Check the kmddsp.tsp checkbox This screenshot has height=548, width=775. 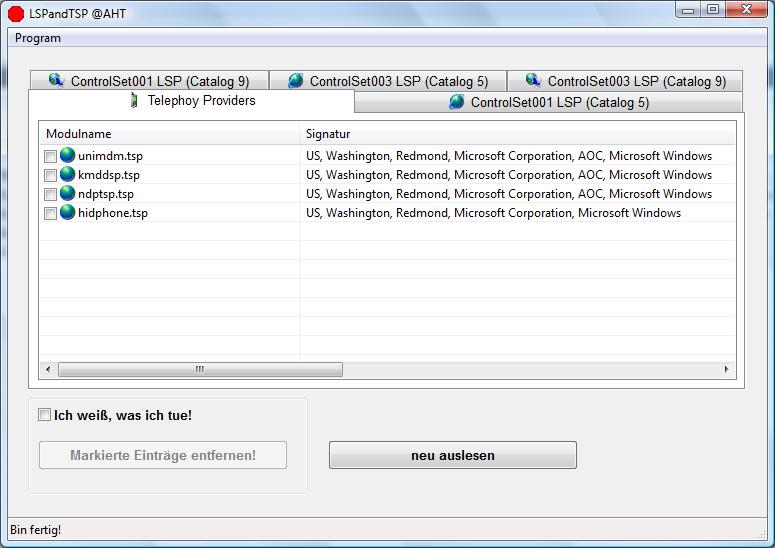point(50,175)
